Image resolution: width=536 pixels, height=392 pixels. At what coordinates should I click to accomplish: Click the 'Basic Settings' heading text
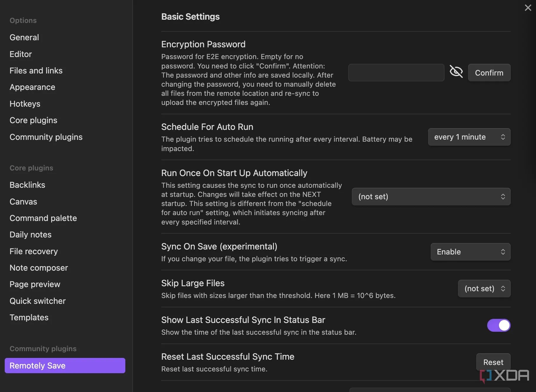[x=190, y=17]
